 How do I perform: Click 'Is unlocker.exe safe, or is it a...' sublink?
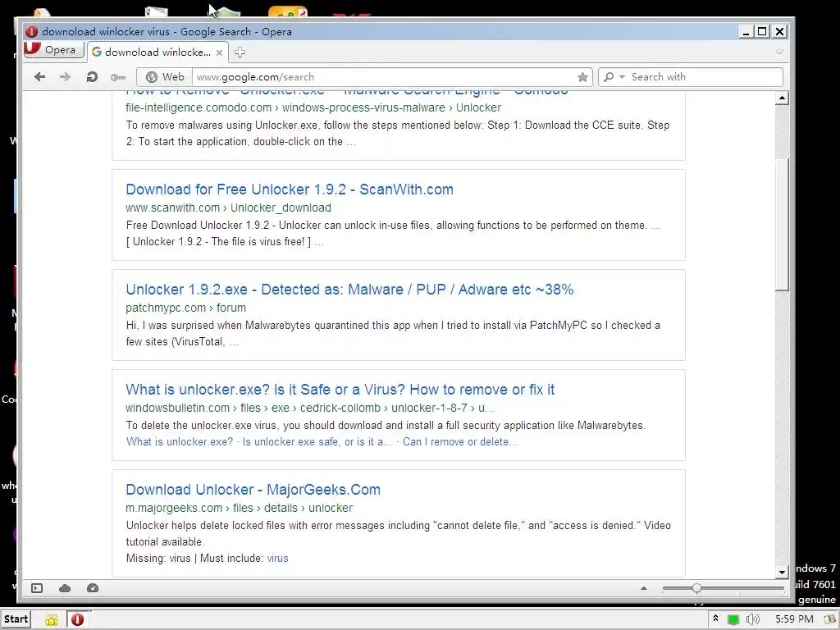pos(317,442)
